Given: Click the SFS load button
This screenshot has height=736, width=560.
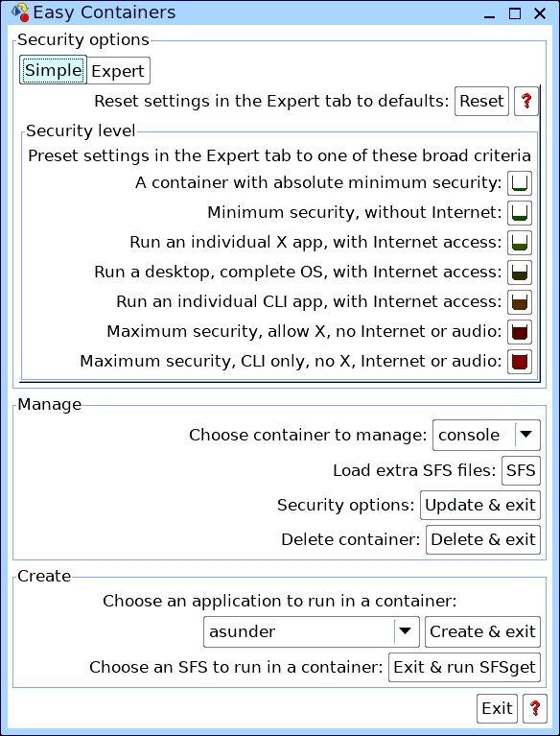Looking at the screenshot, I should coord(521,470).
